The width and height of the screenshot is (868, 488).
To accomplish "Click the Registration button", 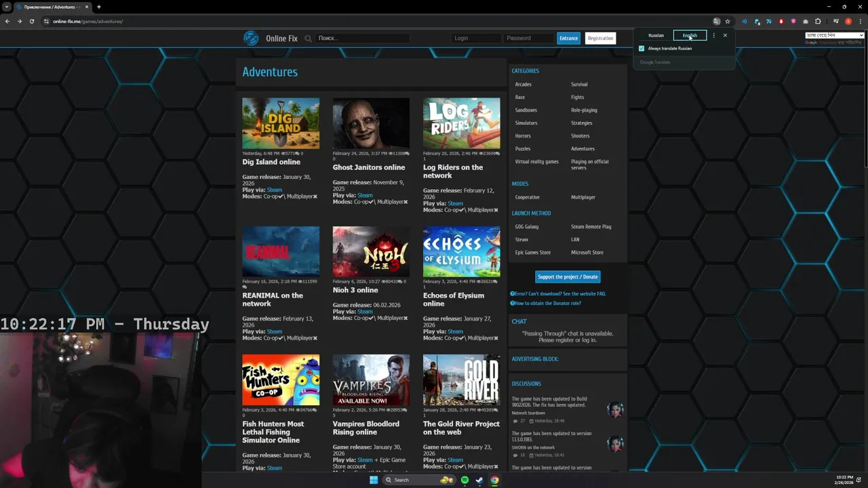I will coord(600,38).
